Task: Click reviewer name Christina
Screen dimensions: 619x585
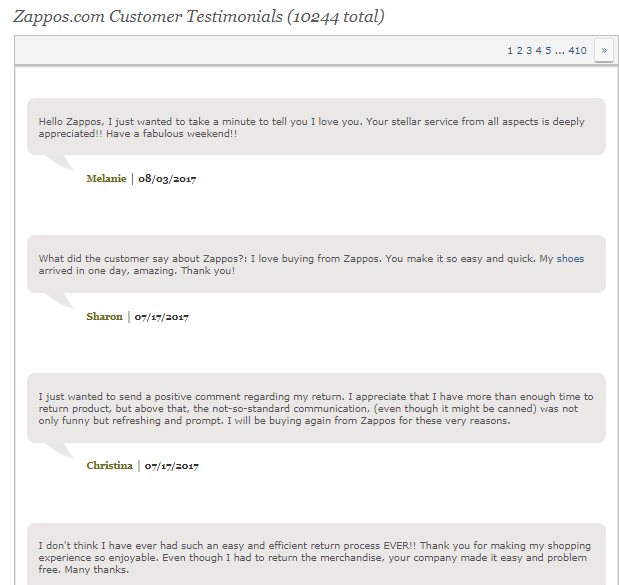Action: tap(109, 466)
